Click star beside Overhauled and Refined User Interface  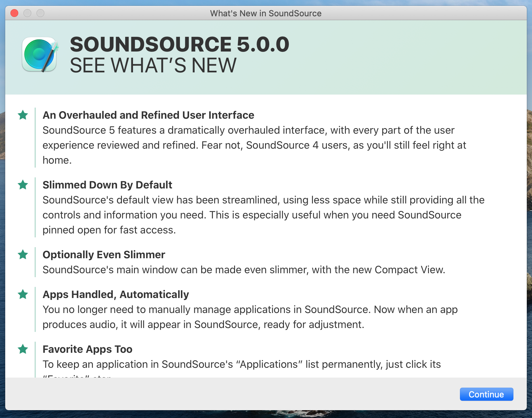pyautogui.click(x=23, y=115)
